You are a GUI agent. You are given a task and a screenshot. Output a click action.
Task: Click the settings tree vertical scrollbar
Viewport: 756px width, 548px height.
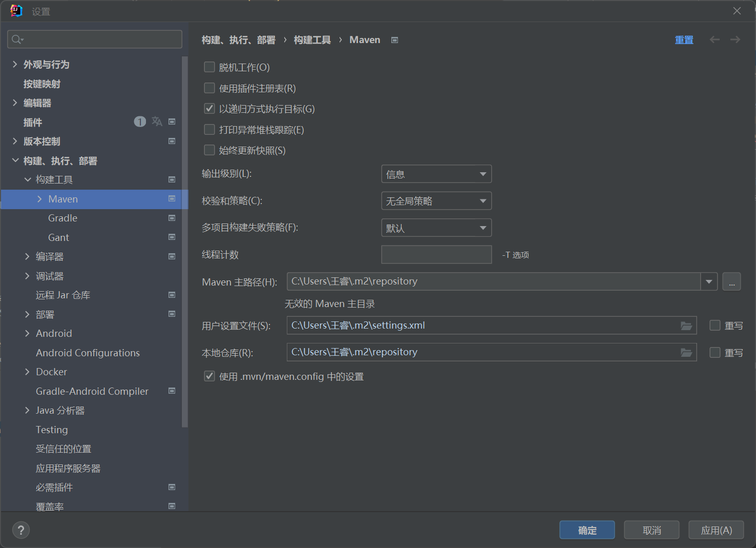point(185,241)
